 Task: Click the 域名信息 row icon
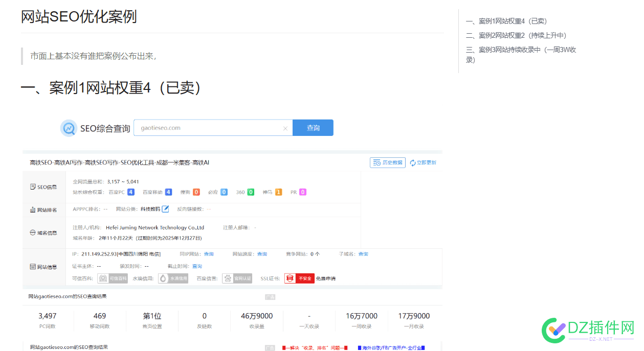[33, 233]
